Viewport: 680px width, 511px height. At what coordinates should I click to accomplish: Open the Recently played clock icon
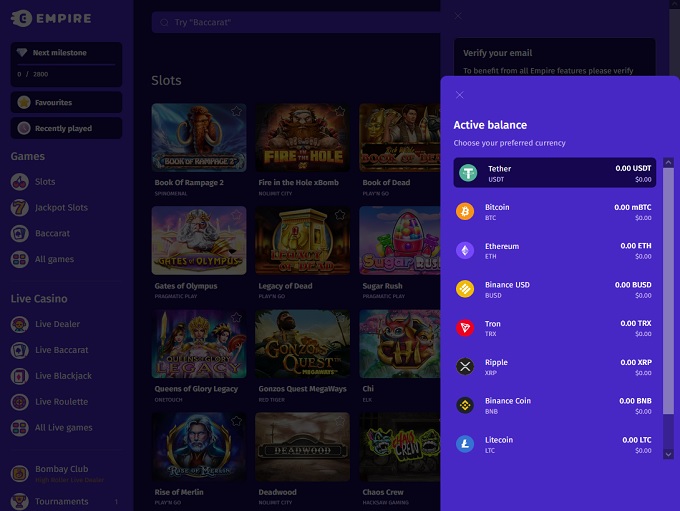pos(24,128)
